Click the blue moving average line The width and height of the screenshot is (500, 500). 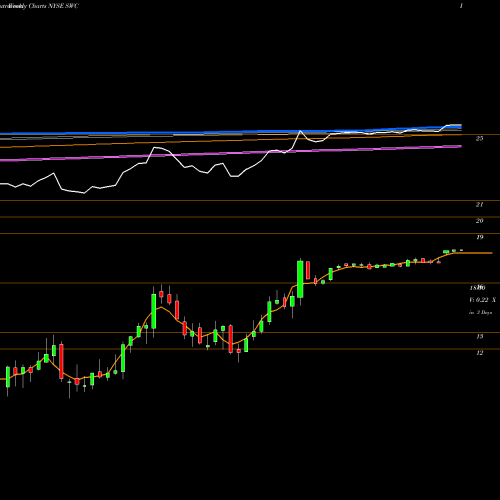point(231,132)
